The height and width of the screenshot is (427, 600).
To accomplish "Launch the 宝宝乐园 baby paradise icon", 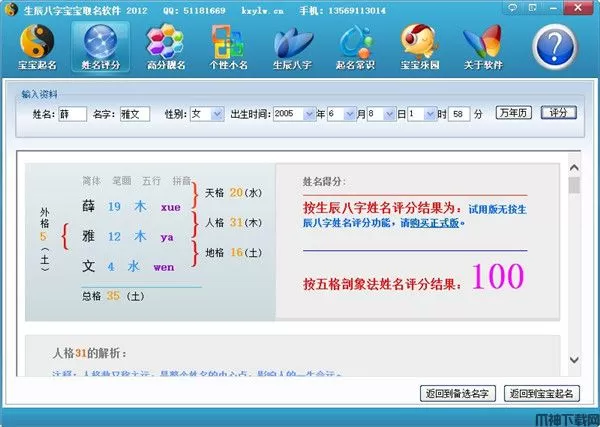I will [423, 47].
